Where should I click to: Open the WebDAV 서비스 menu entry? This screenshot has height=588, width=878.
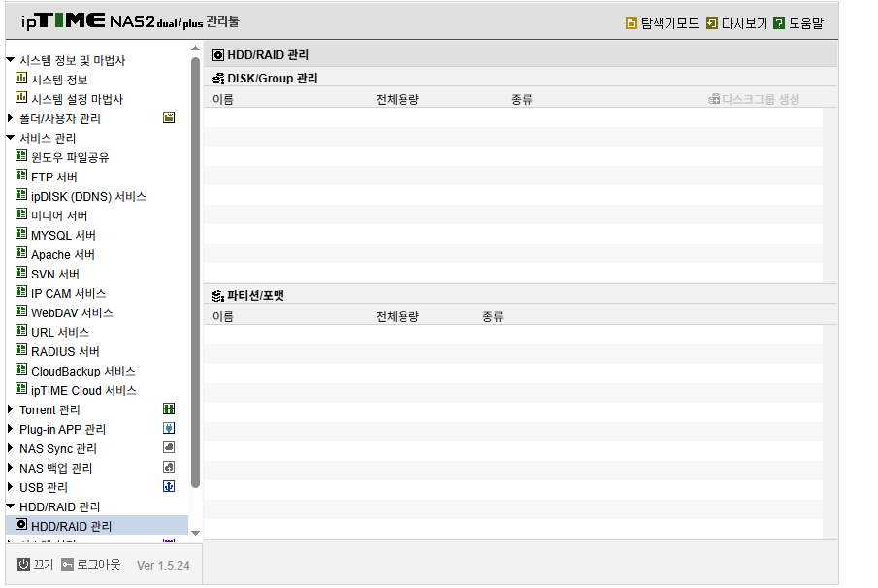(72, 312)
